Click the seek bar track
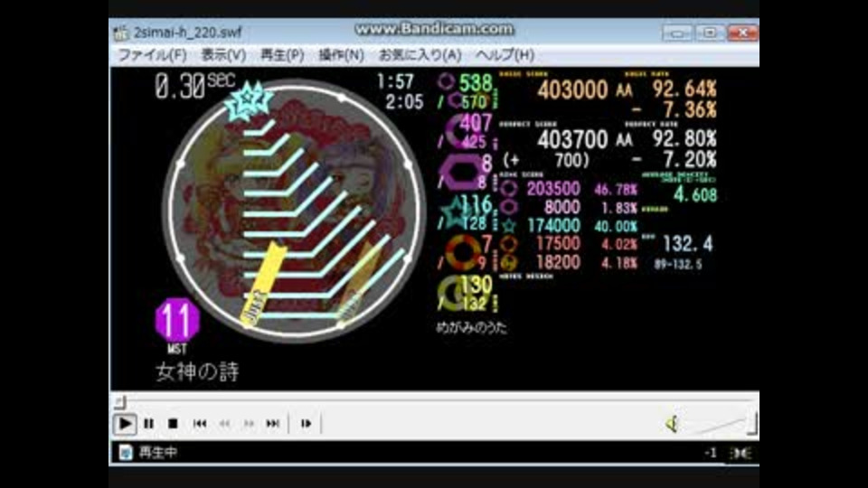The height and width of the screenshot is (488, 868). [x=436, y=399]
